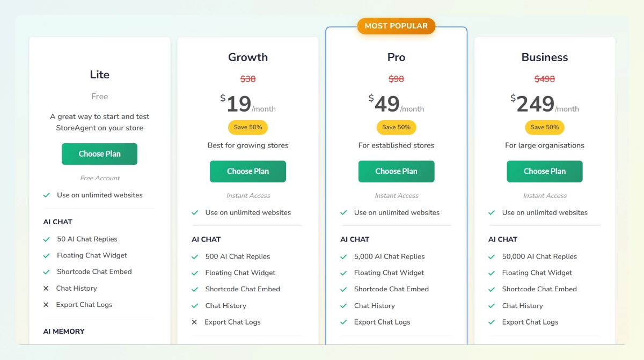This screenshot has height=360, width=644.
Task: Click checkmark beside Business Chat History
Action: point(492,306)
